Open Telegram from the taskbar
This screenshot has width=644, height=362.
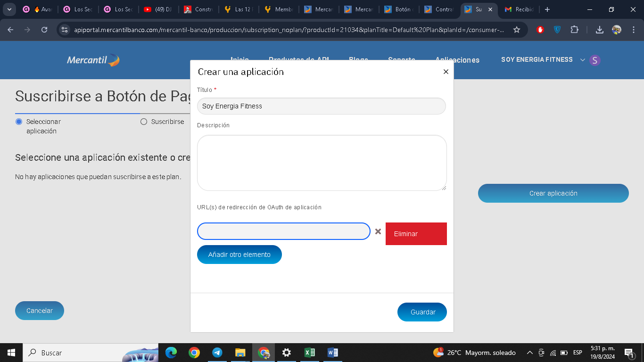217,353
